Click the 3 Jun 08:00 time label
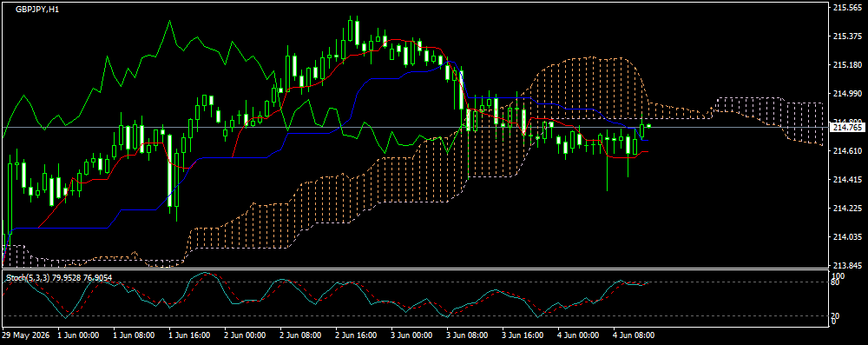Screen dimensions: 868x345 click(x=467, y=335)
